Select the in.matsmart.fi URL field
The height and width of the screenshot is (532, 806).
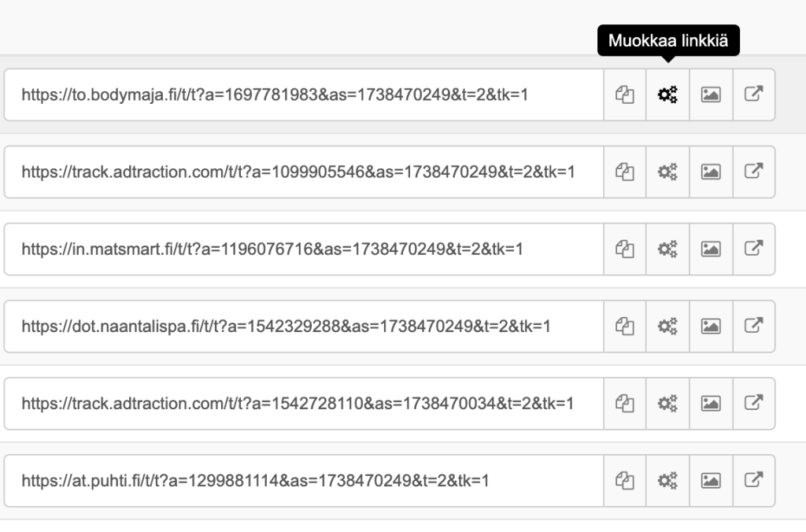[x=303, y=249]
